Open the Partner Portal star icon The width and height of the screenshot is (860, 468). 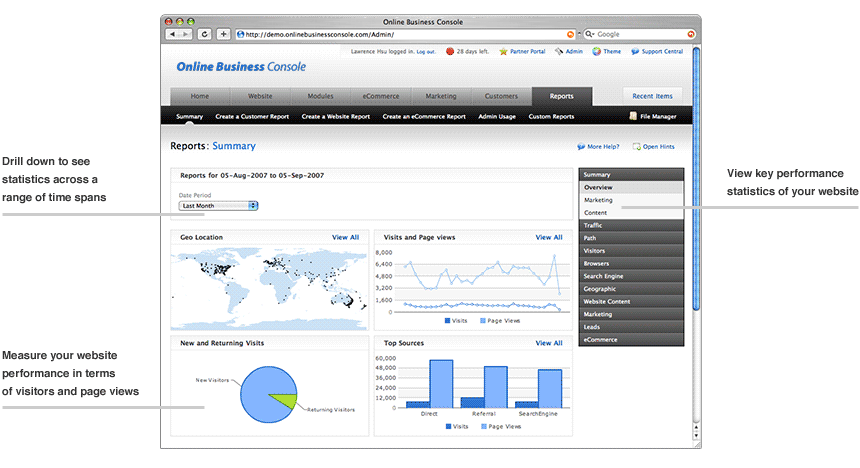tap(502, 51)
